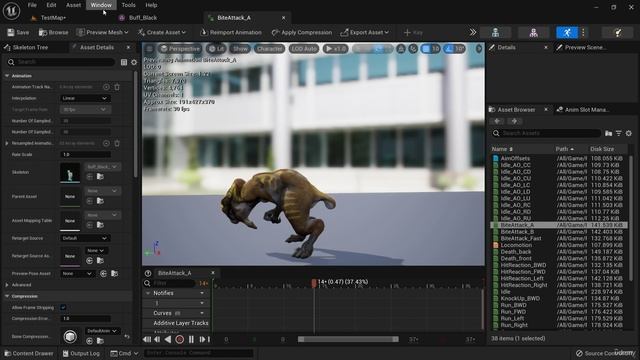Open Asset Browser settings gear
Screen dimensions: 640x360
click(x=629, y=133)
